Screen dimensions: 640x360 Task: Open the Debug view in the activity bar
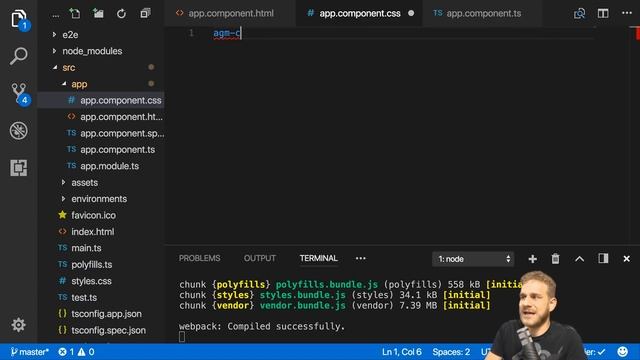tap(19, 131)
